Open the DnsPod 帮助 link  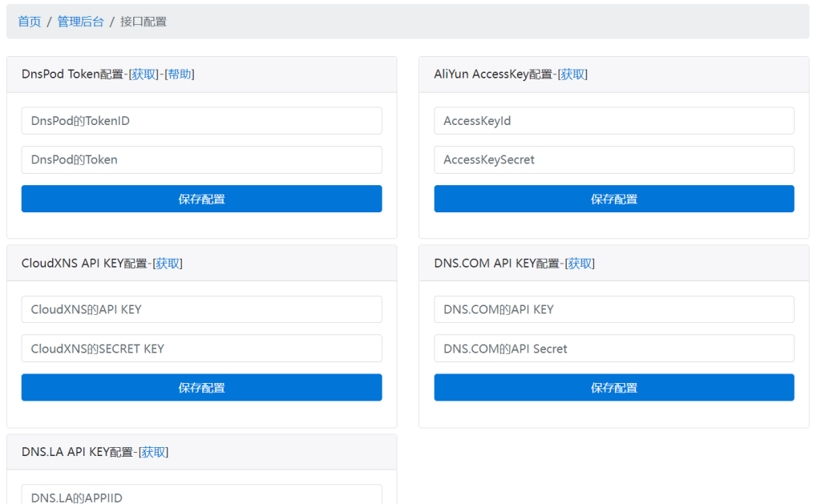(180, 75)
